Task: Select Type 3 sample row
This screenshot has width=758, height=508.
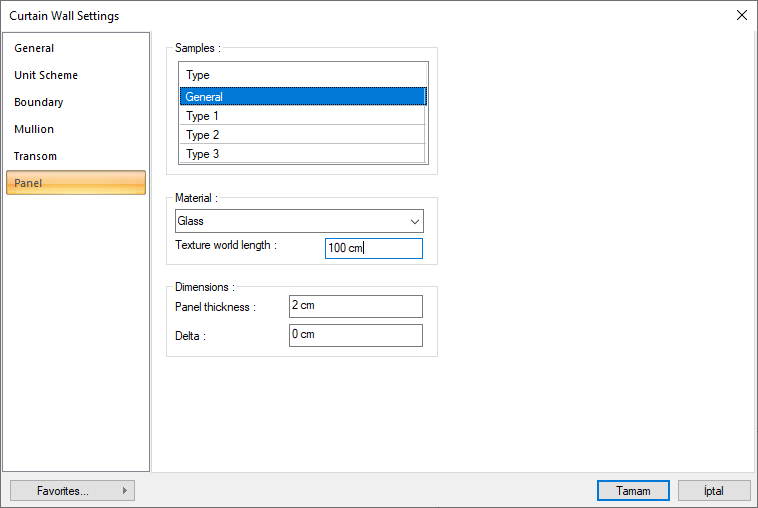Action: [302, 154]
